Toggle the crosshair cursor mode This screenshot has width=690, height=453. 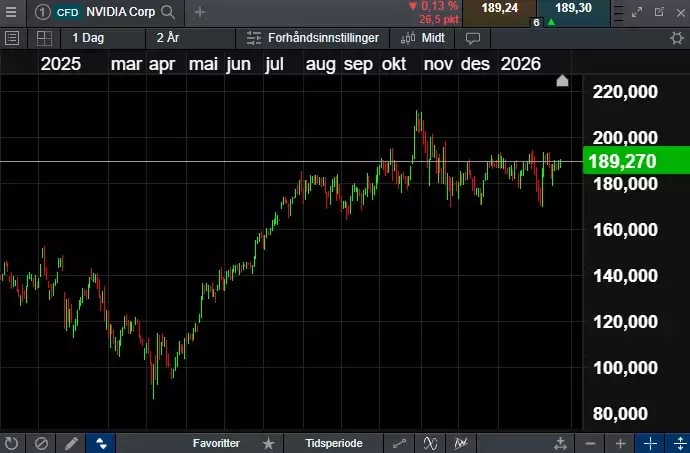click(650, 442)
